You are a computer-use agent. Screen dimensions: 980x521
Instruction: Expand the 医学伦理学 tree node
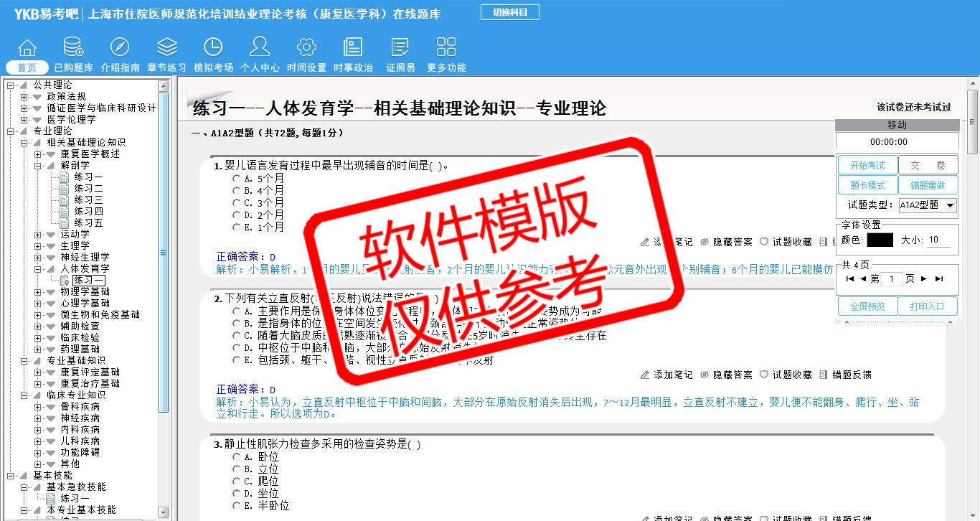tap(24, 120)
